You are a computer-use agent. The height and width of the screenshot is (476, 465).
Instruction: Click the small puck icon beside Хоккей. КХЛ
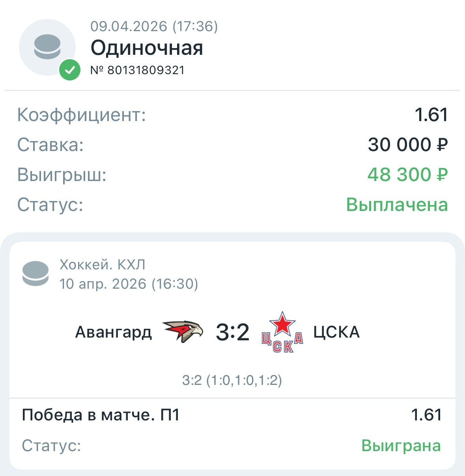coord(35,273)
